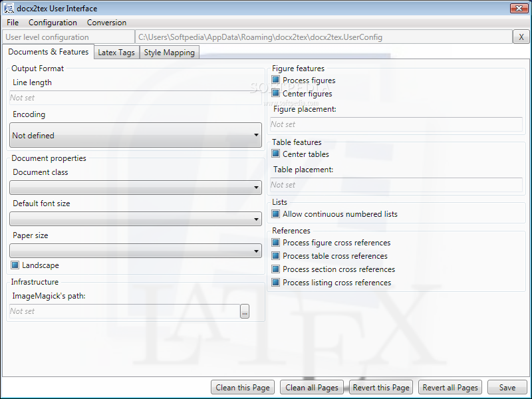Enable Allow continuous numbered lists
The width and height of the screenshot is (532, 399).
(275, 213)
